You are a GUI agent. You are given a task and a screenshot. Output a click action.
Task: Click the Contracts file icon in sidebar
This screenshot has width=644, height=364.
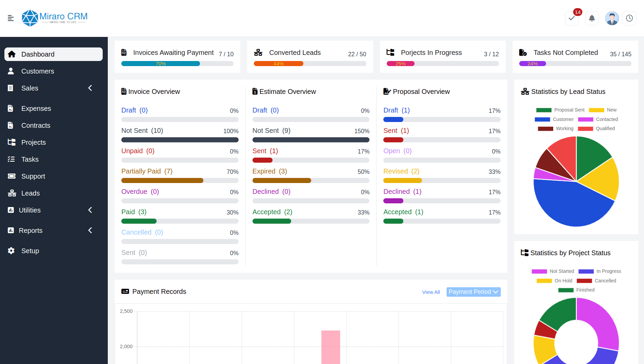[11, 125]
